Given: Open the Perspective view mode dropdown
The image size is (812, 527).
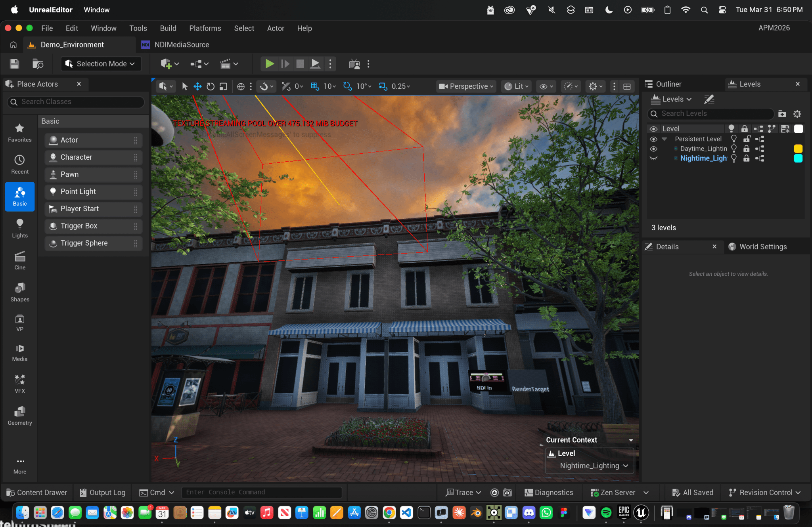Looking at the screenshot, I should 466,86.
